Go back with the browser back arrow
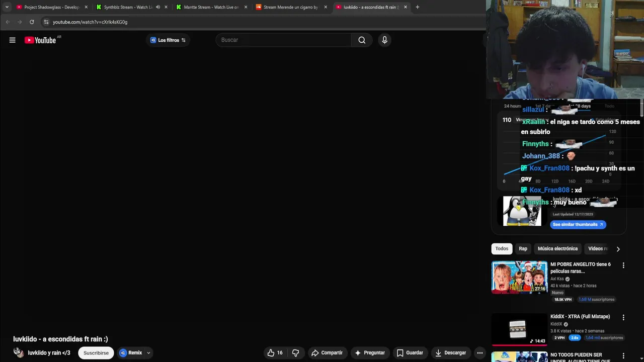This screenshot has height=362, width=644. [8, 22]
